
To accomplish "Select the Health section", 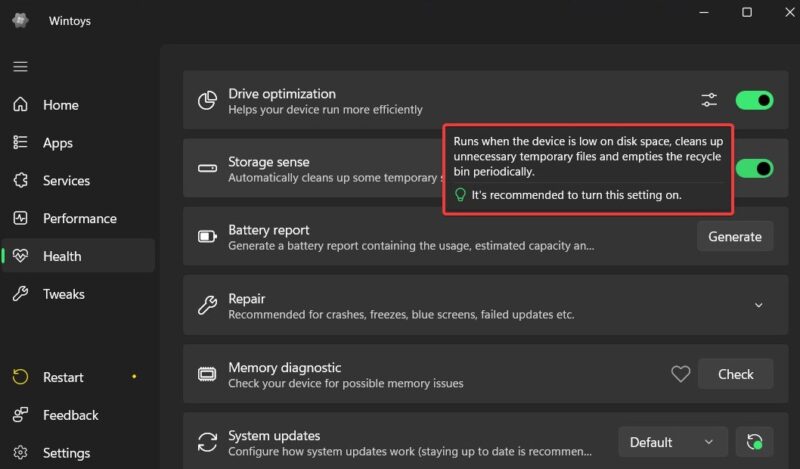I will 78,256.
